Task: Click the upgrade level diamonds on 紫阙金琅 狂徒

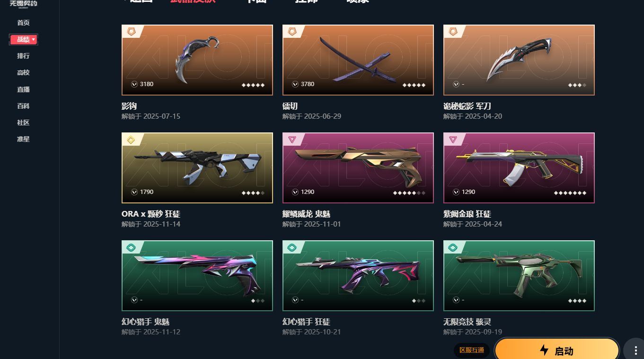Action: 570,193
